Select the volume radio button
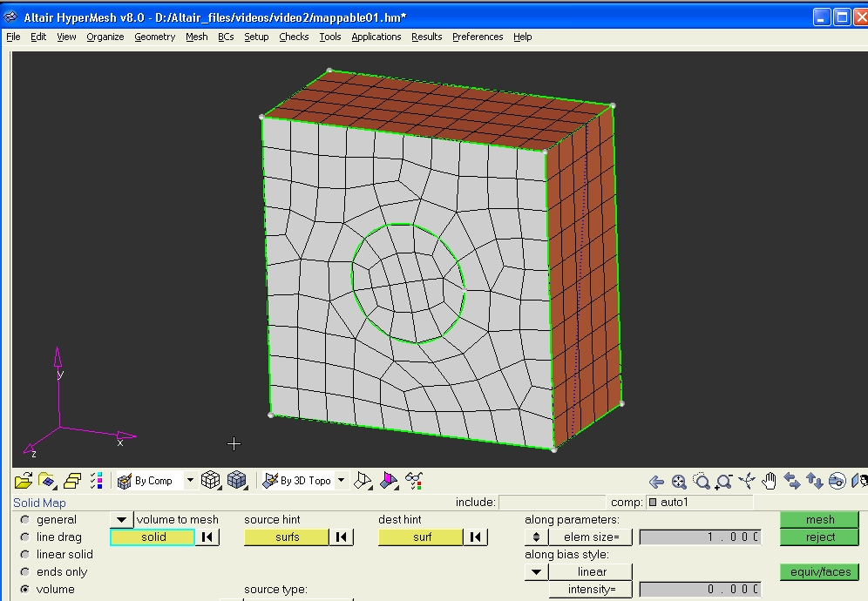 pyautogui.click(x=25, y=590)
